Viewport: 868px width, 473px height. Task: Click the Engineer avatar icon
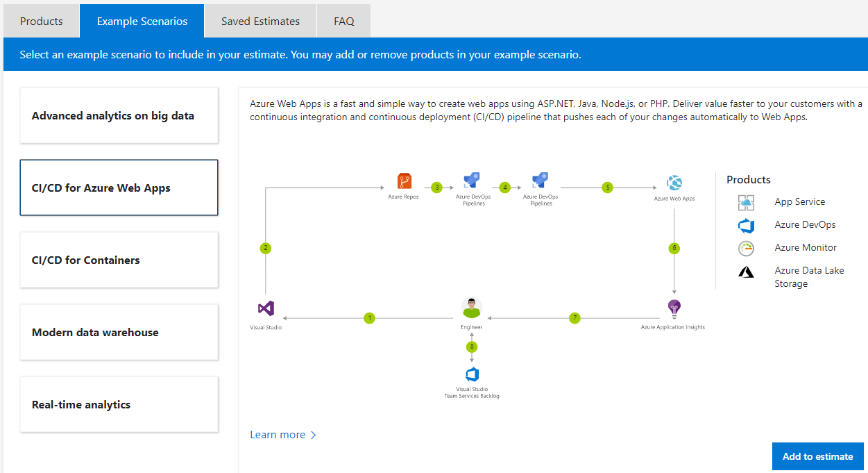coord(472,308)
